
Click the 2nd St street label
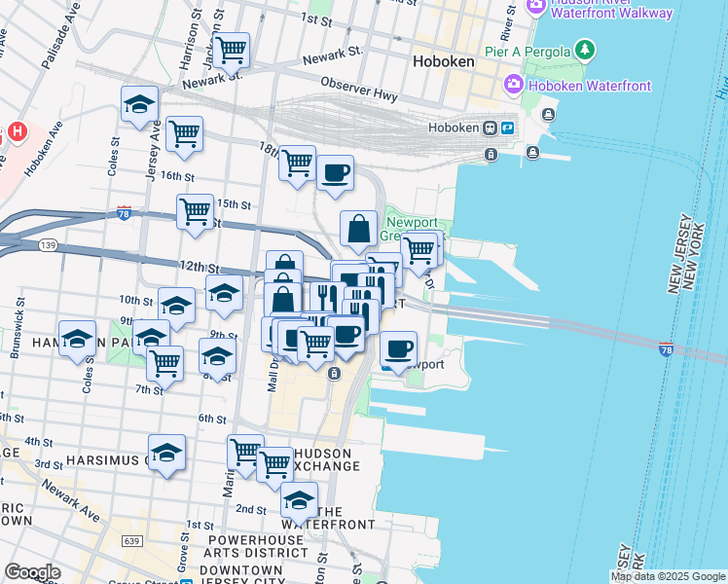[x=251, y=509]
